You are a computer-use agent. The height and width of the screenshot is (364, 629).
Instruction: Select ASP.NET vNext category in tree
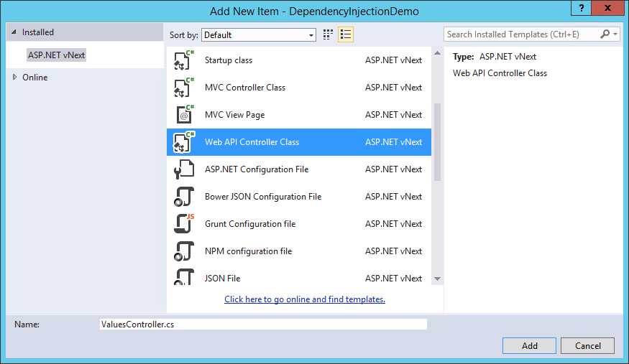point(57,55)
